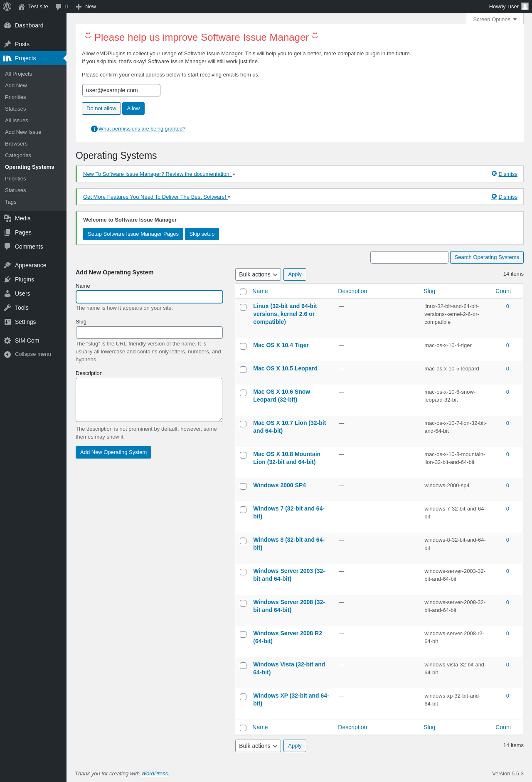The width and height of the screenshot is (532, 782).
Task: Toggle the select-all checkbox in table footer
Action: click(x=243, y=728)
